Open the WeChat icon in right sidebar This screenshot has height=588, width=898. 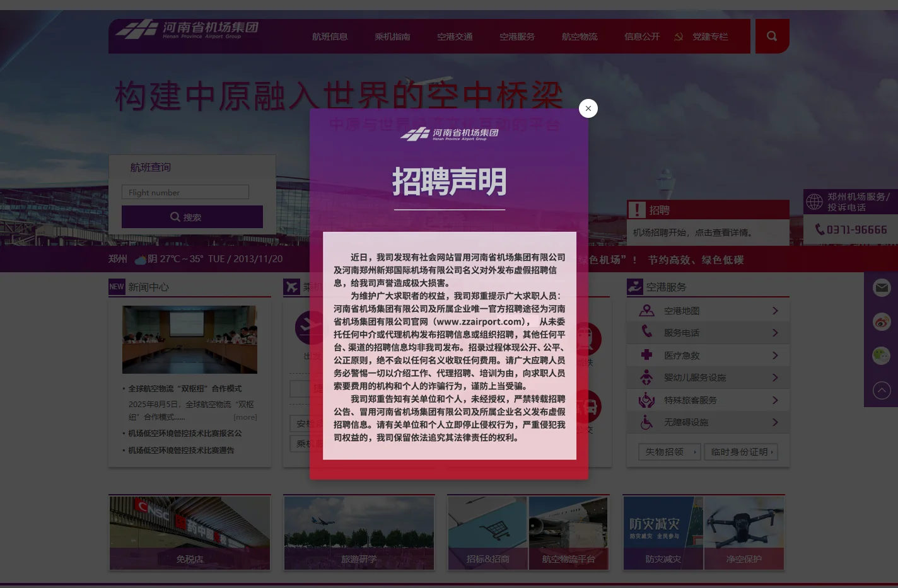882,355
